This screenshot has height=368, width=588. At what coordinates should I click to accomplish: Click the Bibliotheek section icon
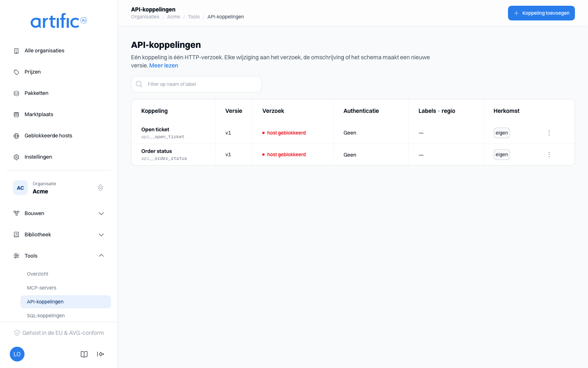16,235
